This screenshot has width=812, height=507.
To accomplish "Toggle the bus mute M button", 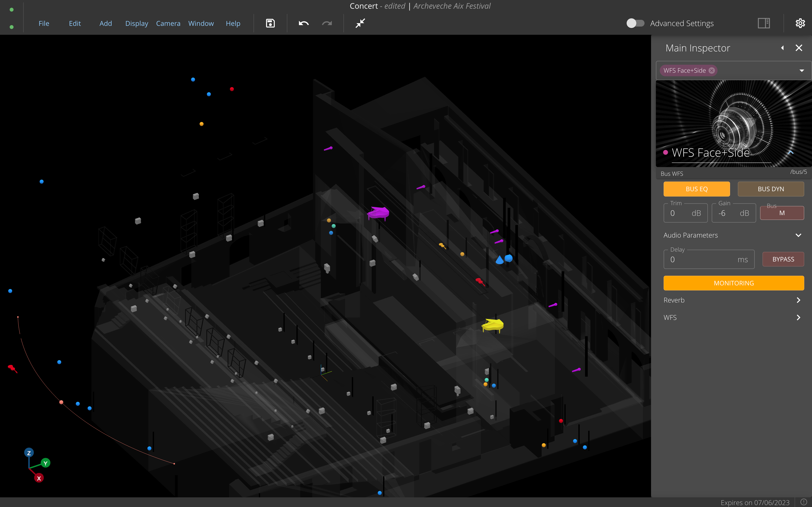I will tap(782, 213).
